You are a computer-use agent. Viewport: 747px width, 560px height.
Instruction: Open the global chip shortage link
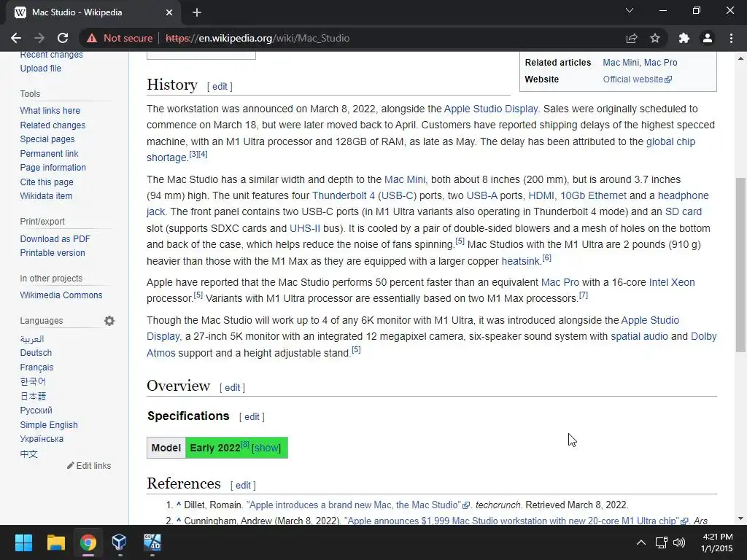[x=671, y=141]
